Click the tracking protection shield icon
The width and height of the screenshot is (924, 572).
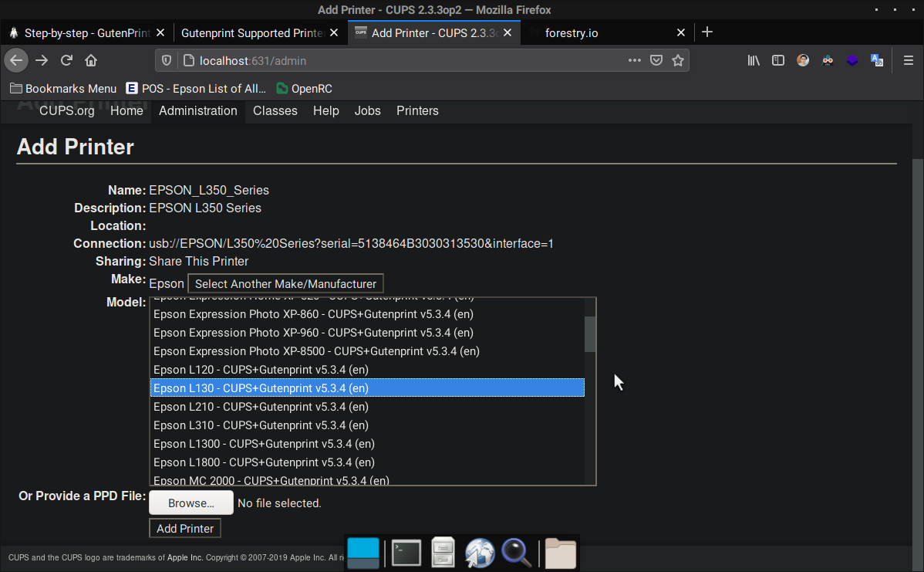tap(167, 61)
